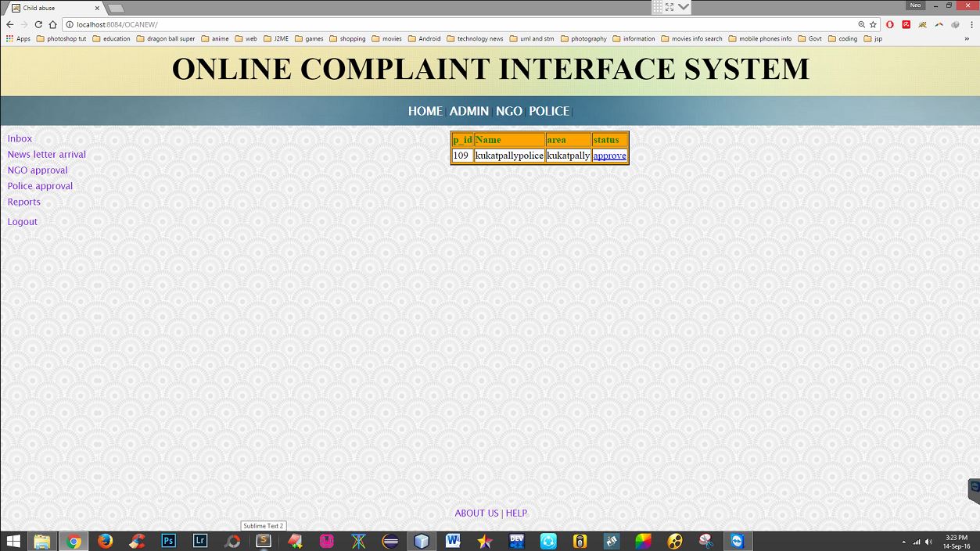Open the J2ME bookmark folder

click(276, 38)
